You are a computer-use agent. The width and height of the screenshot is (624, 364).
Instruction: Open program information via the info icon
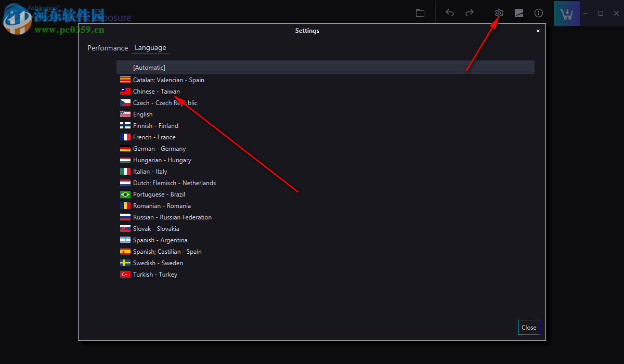coord(538,13)
